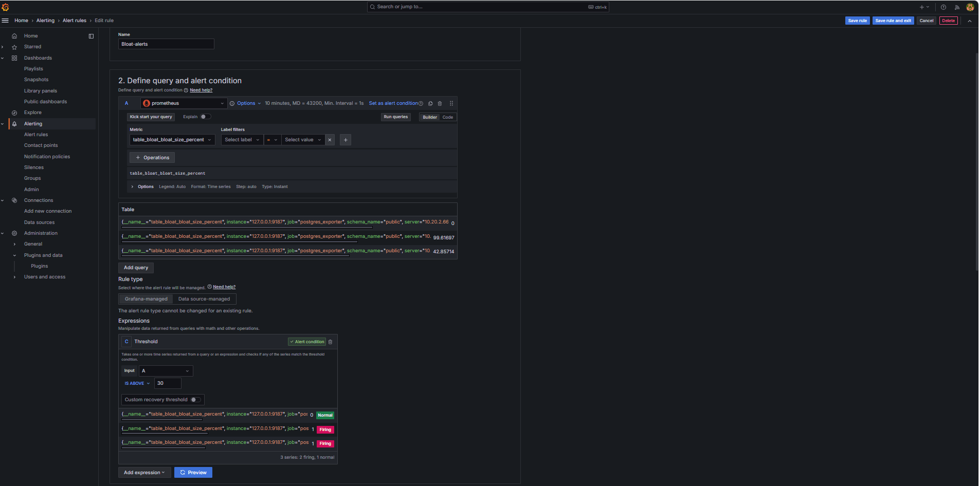This screenshot has height=486, width=980.
Task: Delete query A using the trash icon
Action: click(440, 103)
